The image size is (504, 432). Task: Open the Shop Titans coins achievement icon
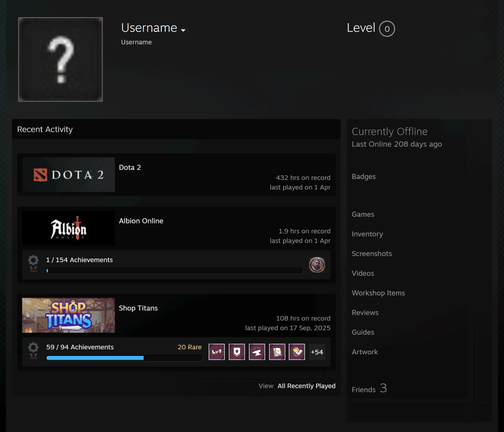(297, 352)
